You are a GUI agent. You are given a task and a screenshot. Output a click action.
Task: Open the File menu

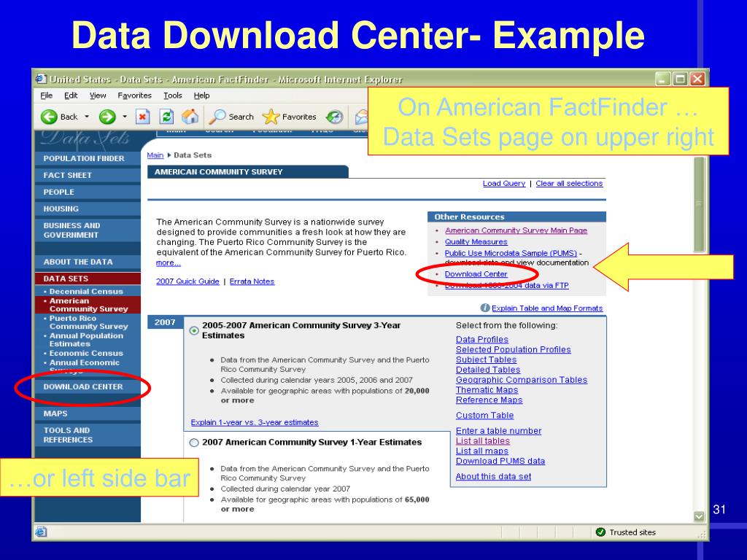click(x=46, y=96)
